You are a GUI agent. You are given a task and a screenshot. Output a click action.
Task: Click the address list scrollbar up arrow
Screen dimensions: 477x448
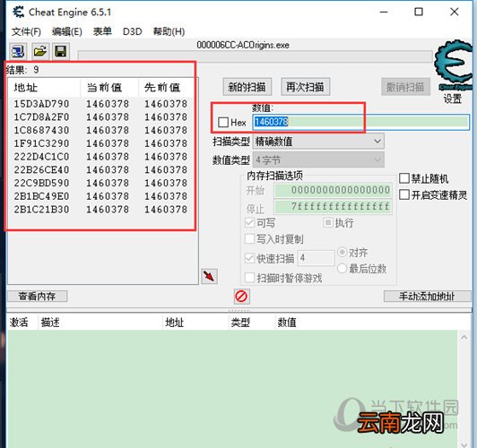tap(464, 337)
